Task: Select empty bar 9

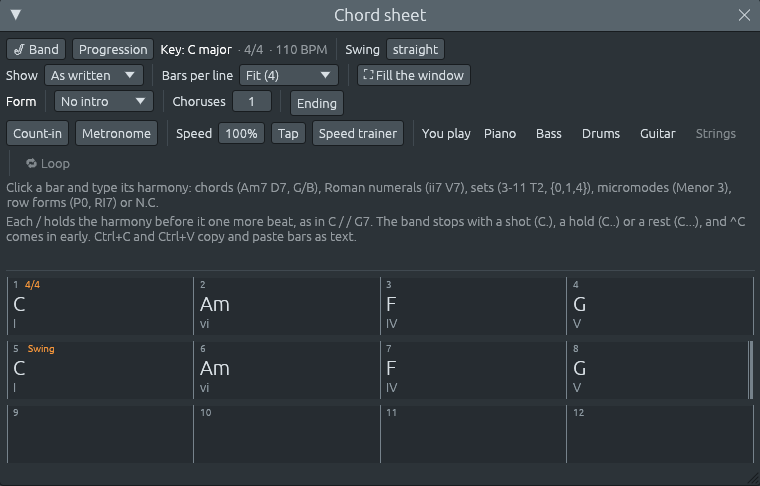Action: (x=100, y=434)
